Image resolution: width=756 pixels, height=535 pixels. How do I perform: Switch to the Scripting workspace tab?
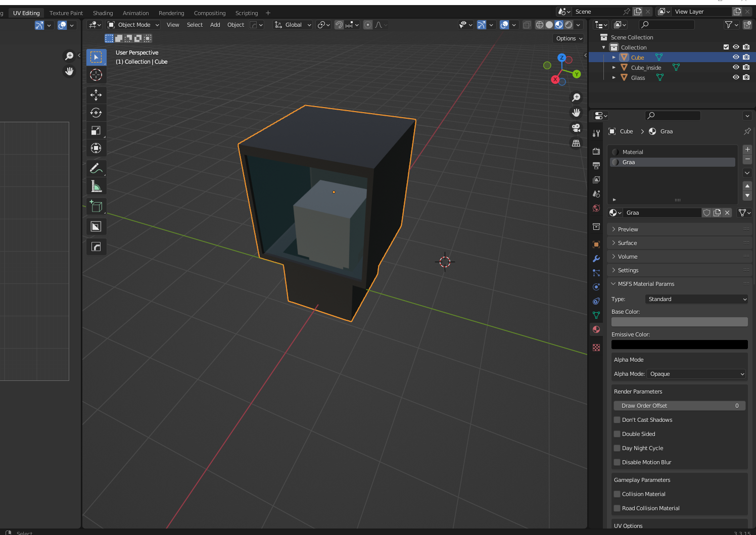(x=247, y=13)
